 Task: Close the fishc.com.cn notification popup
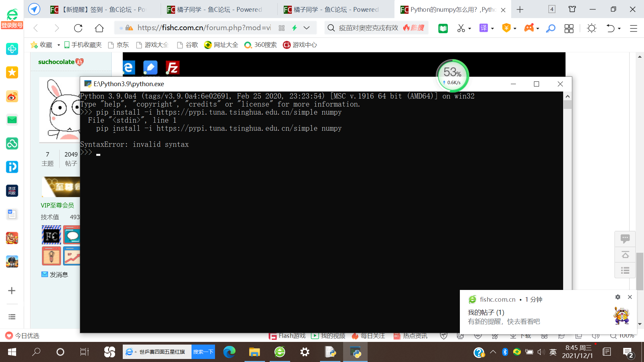coord(630,297)
